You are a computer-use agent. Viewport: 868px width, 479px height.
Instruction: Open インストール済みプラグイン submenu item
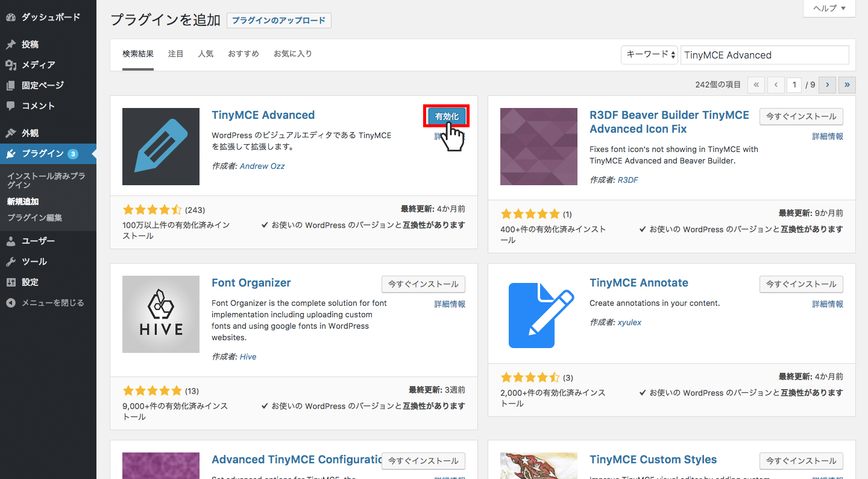pyautogui.click(x=46, y=181)
